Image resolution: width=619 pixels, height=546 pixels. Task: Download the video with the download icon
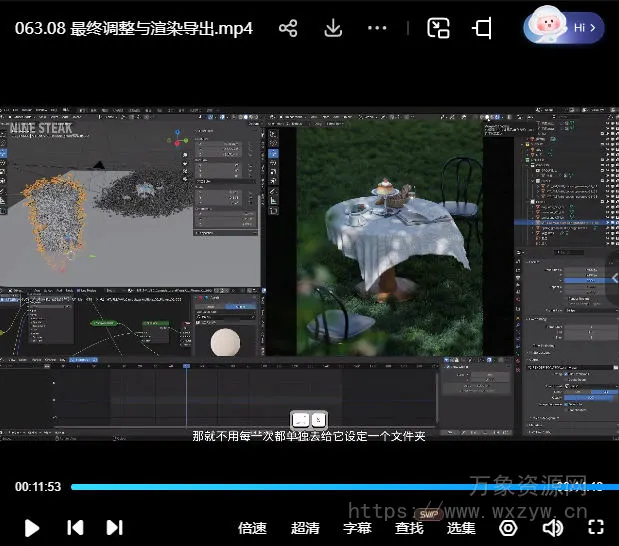point(332,28)
